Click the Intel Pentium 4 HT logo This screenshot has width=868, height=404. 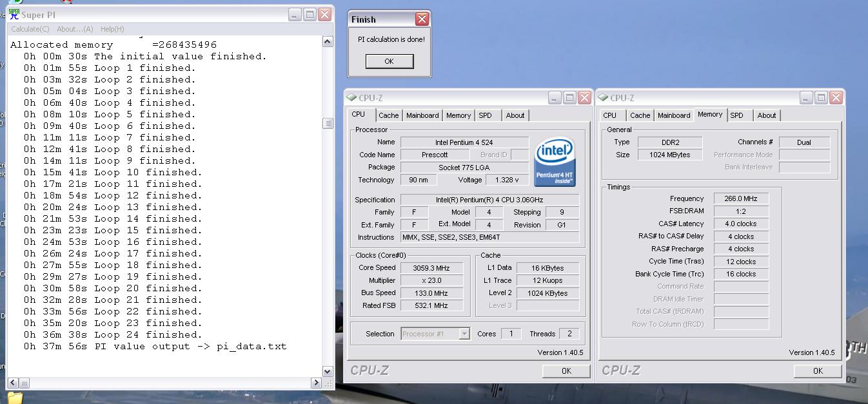click(x=554, y=162)
